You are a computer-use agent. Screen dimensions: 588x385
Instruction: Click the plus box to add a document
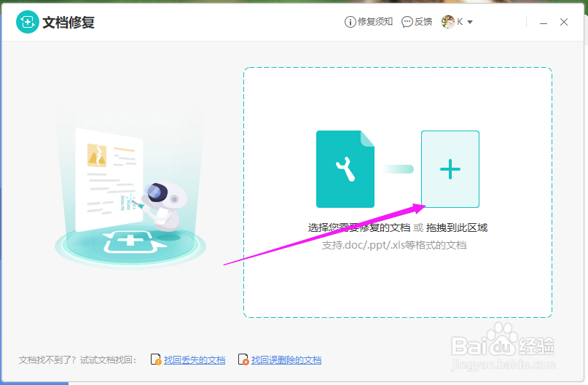click(450, 169)
